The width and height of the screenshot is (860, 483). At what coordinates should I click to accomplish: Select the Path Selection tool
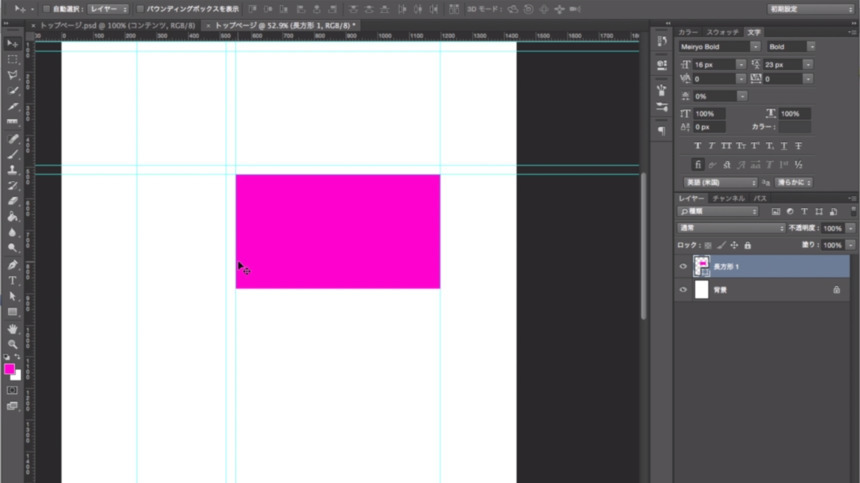click(x=12, y=297)
